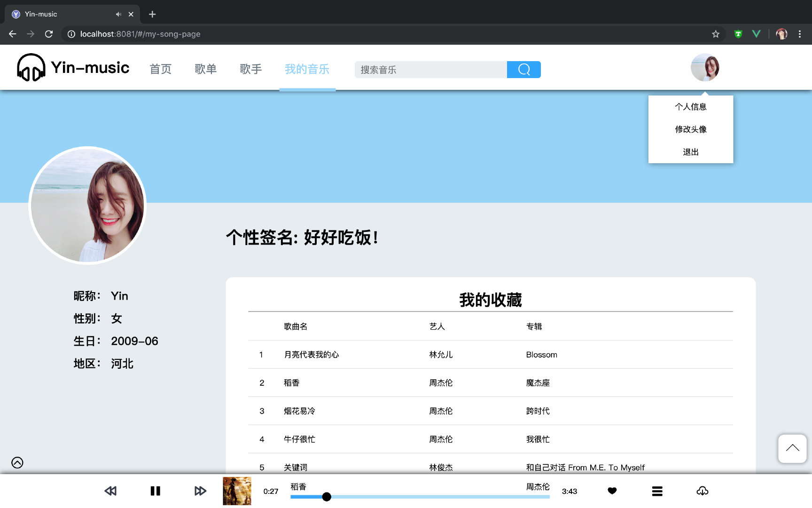Click the region value 河北
Image resolution: width=812 pixels, height=508 pixels.
tap(122, 364)
